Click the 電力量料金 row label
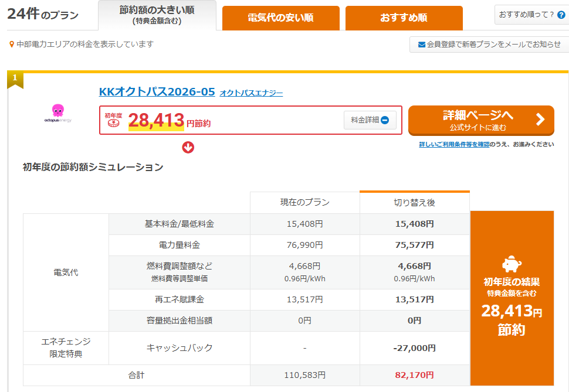The width and height of the screenshot is (569, 392). [179, 245]
